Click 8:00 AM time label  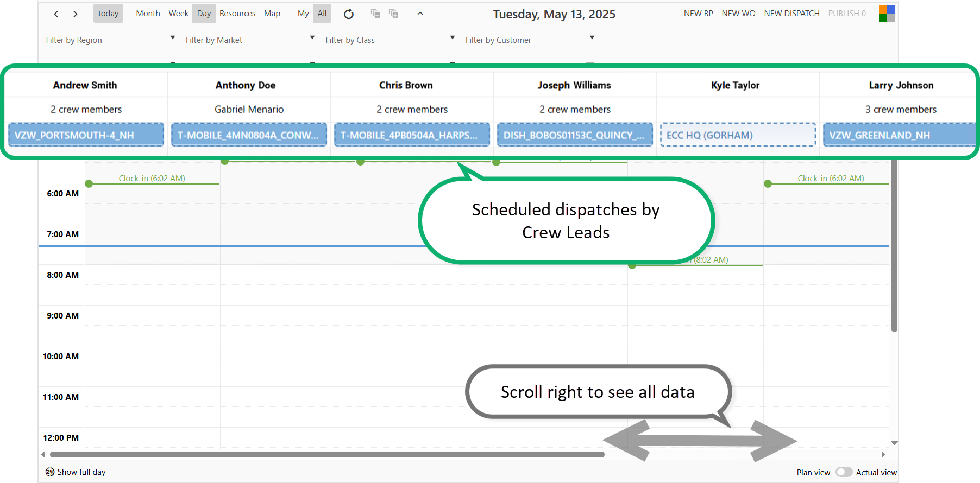click(62, 275)
